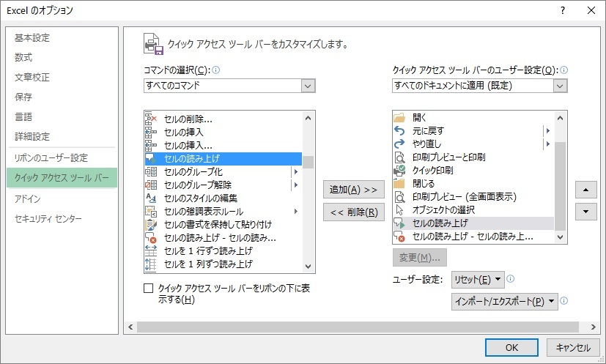
Task: Click the highlighted セルの読み上げ icon in left list
Action: click(x=151, y=158)
